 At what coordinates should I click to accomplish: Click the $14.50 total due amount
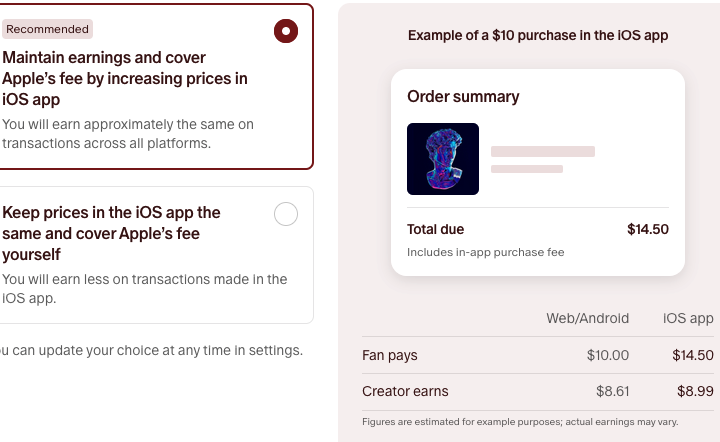(x=647, y=229)
